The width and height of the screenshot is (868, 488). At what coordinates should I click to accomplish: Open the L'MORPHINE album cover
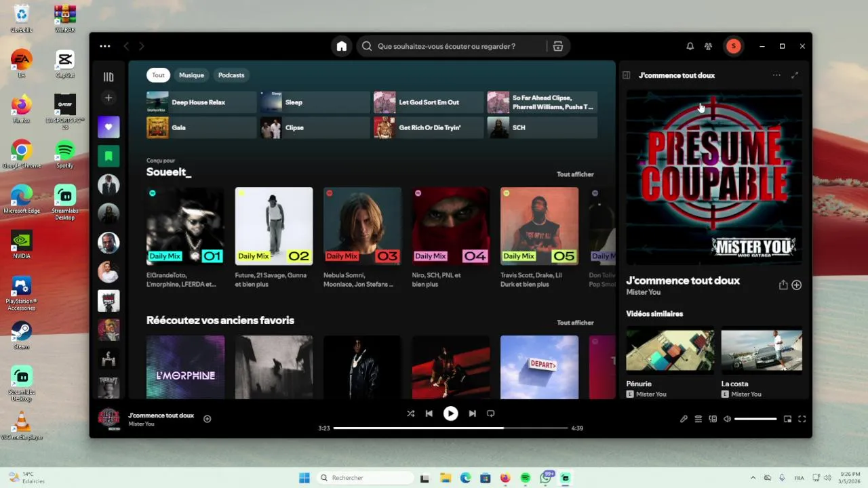(185, 367)
